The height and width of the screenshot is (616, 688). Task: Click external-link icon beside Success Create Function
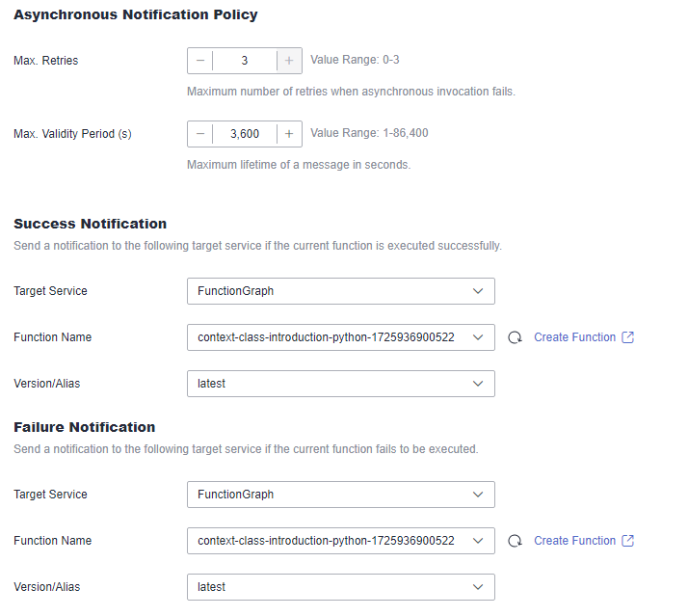click(628, 337)
